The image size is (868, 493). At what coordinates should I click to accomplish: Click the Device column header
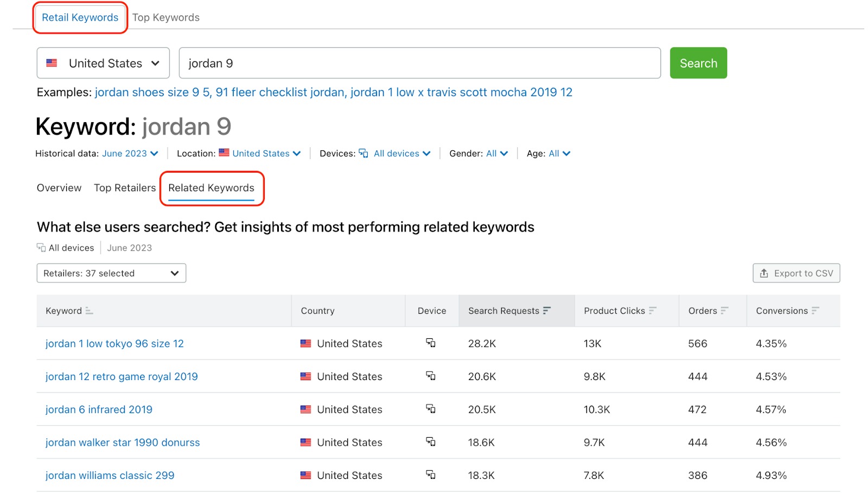click(432, 311)
